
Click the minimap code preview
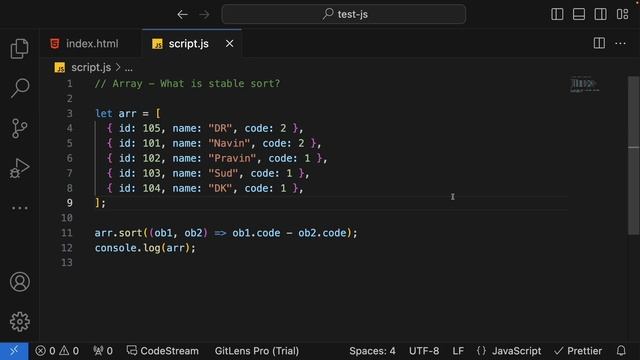pyautogui.click(x=584, y=84)
